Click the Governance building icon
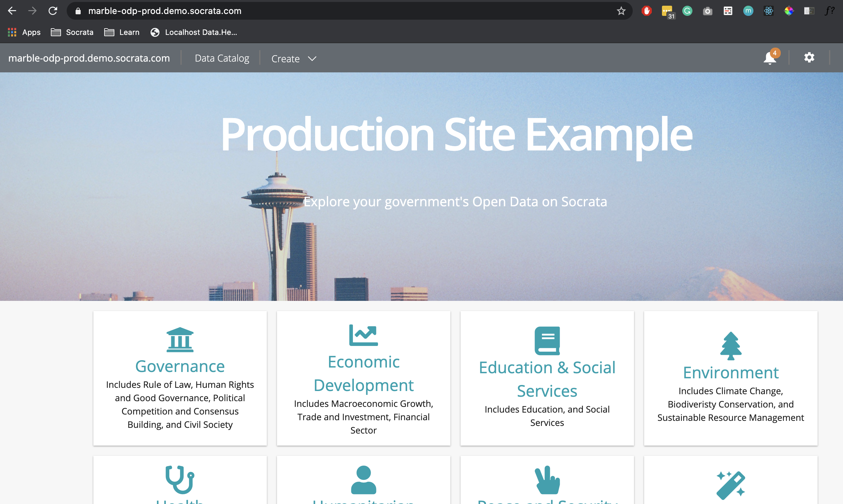The height and width of the screenshot is (504, 843). [x=180, y=340]
